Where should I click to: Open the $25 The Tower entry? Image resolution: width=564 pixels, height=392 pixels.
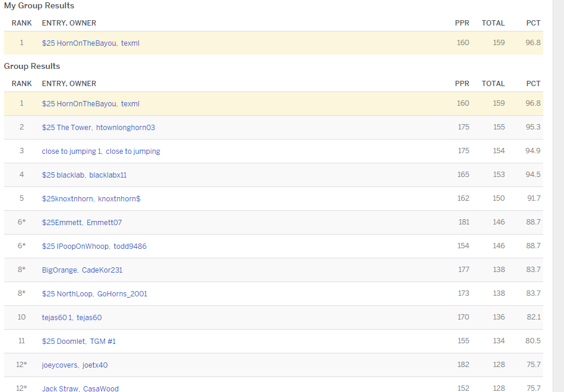66,128
